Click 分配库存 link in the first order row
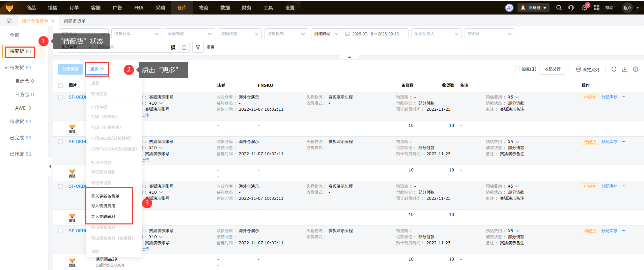This screenshot has width=644, height=270. tap(609, 97)
